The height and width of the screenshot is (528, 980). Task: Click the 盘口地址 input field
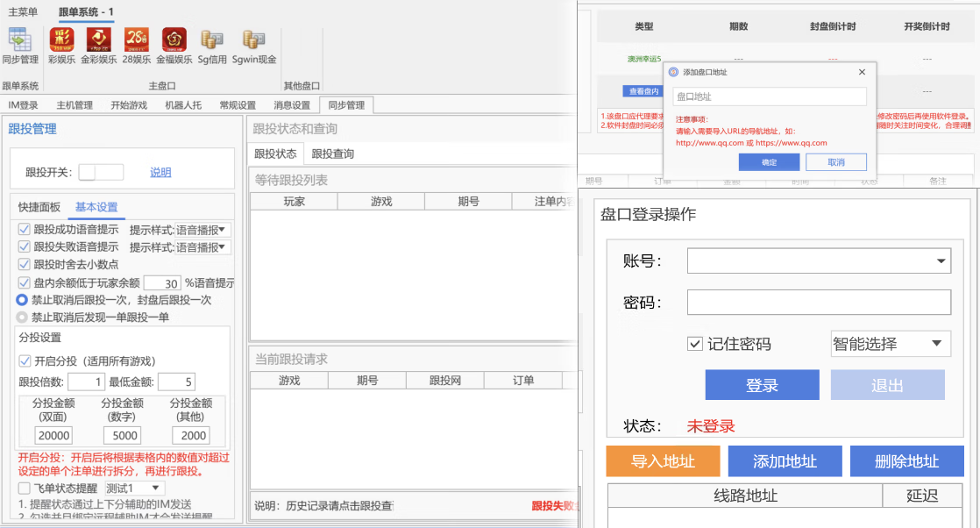(770, 96)
